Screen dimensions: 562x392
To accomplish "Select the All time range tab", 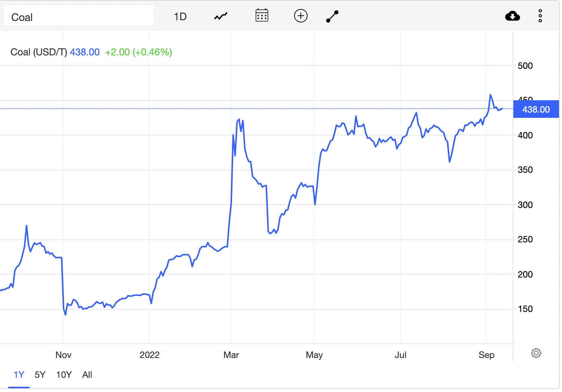I will coord(87,375).
